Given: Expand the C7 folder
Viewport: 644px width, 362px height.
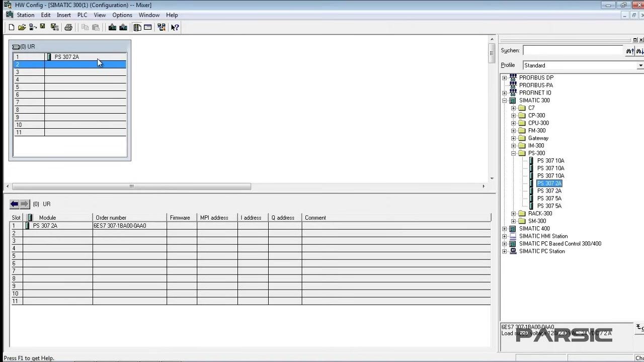Looking at the screenshot, I should [x=514, y=108].
